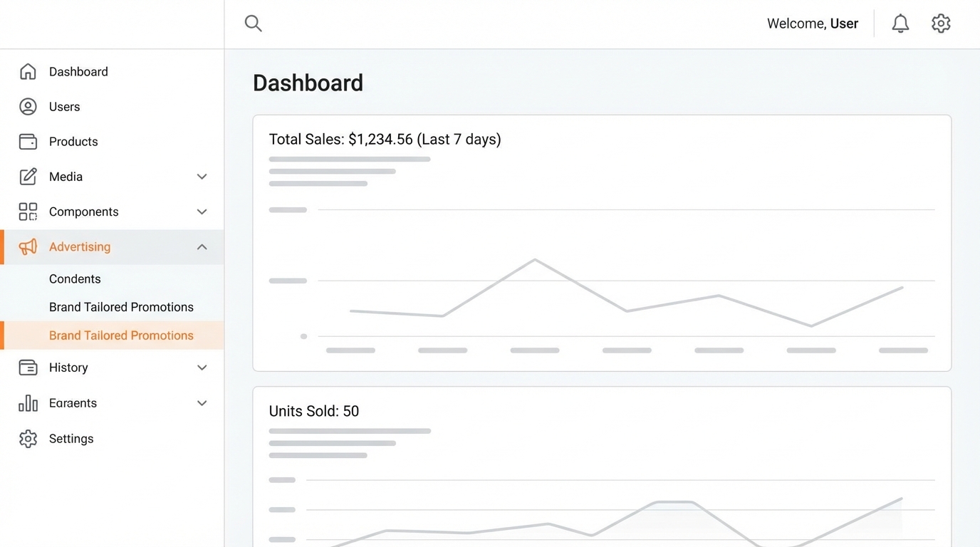Select the Dashboard home icon
The height and width of the screenshot is (547, 980).
point(28,71)
